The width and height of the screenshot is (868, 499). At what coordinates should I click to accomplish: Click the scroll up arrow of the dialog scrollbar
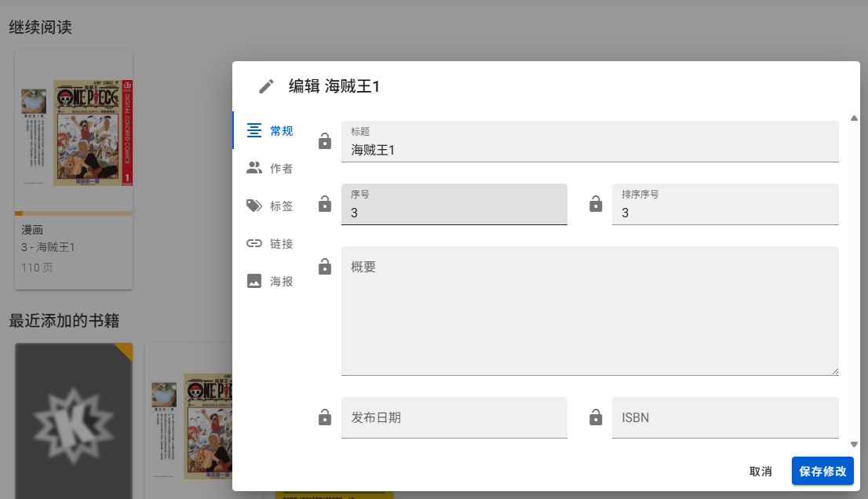point(854,118)
